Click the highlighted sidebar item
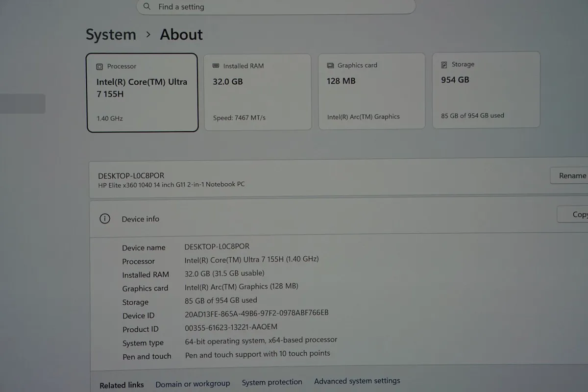 click(x=23, y=104)
